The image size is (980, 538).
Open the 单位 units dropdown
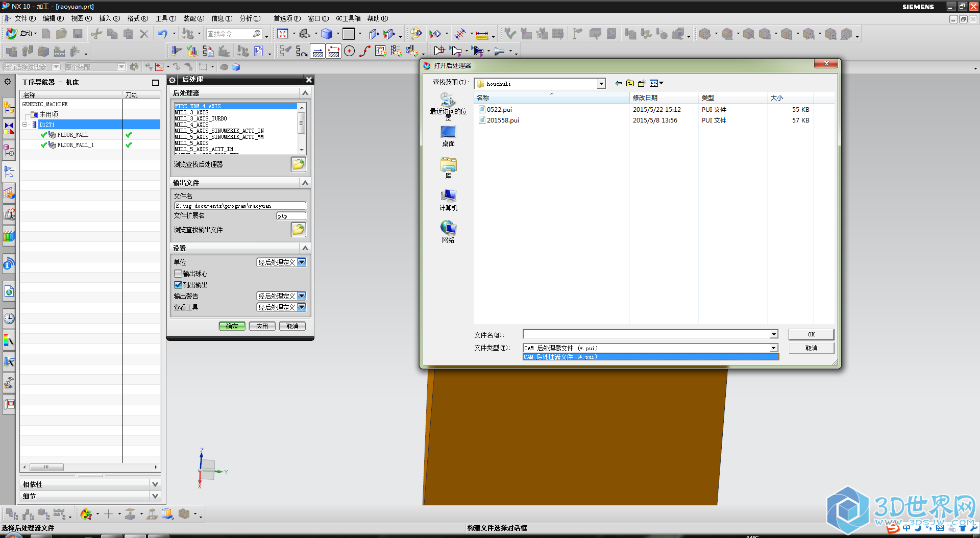302,262
